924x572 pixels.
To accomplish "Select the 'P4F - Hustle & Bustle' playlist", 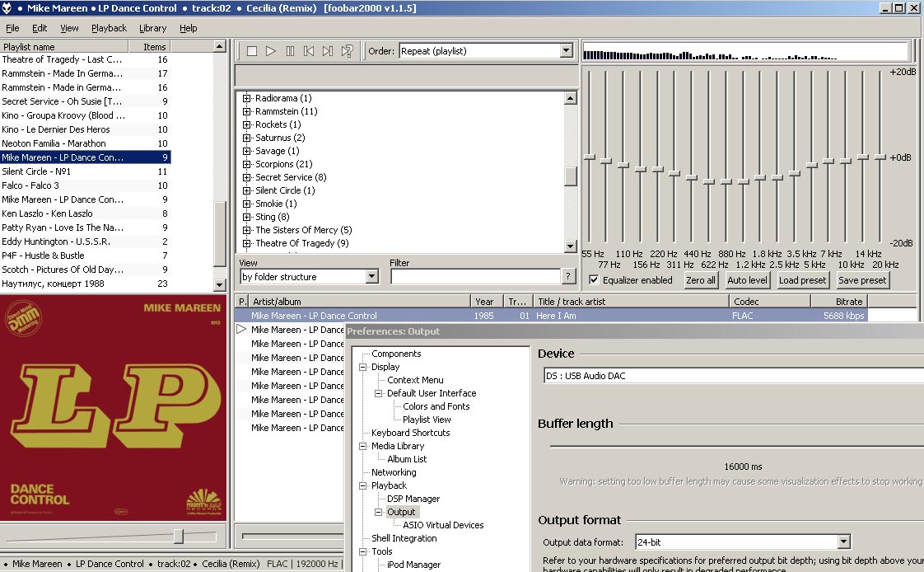I will click(86, 256).
